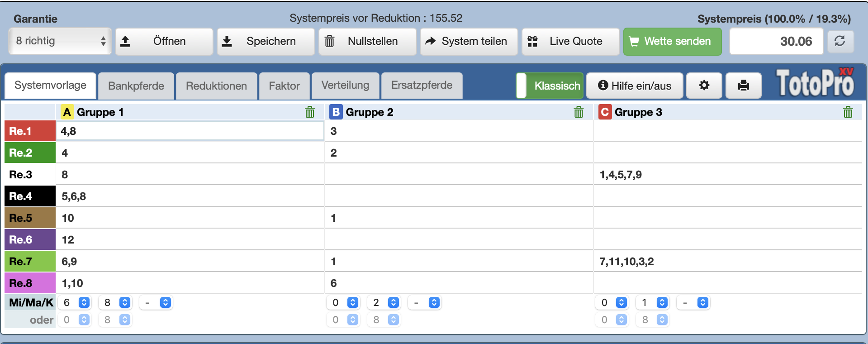Refresh the Systempreis value

840,41
